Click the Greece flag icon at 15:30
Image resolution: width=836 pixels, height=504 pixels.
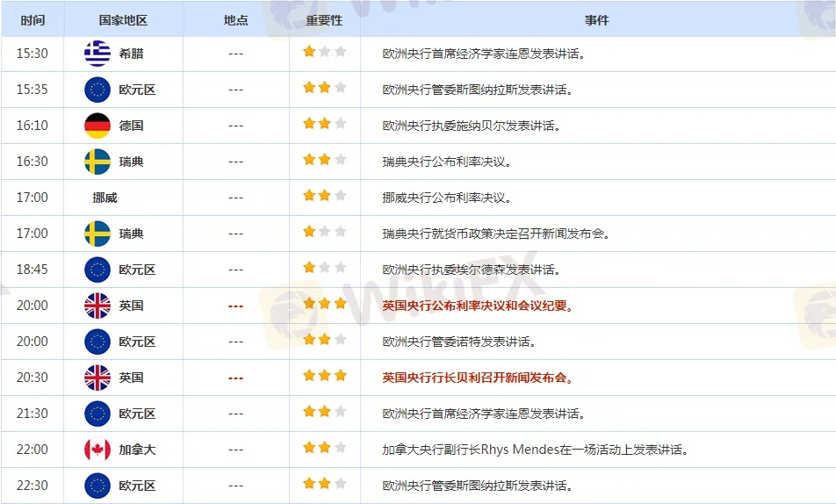click(97, 54)
